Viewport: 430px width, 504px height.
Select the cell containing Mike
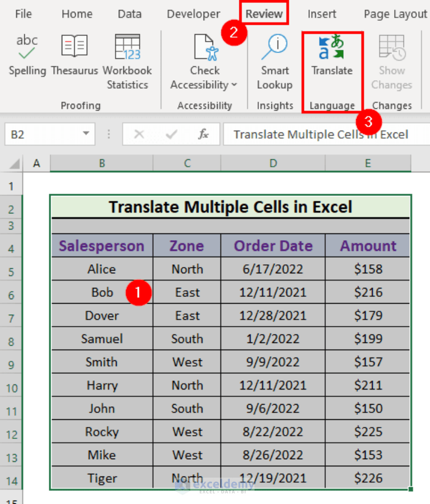(102, 455)
